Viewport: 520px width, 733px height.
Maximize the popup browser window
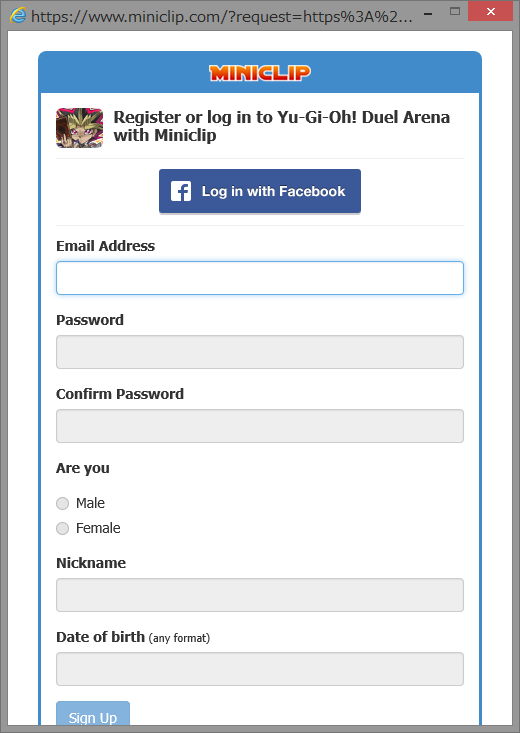tap(455, 11)
